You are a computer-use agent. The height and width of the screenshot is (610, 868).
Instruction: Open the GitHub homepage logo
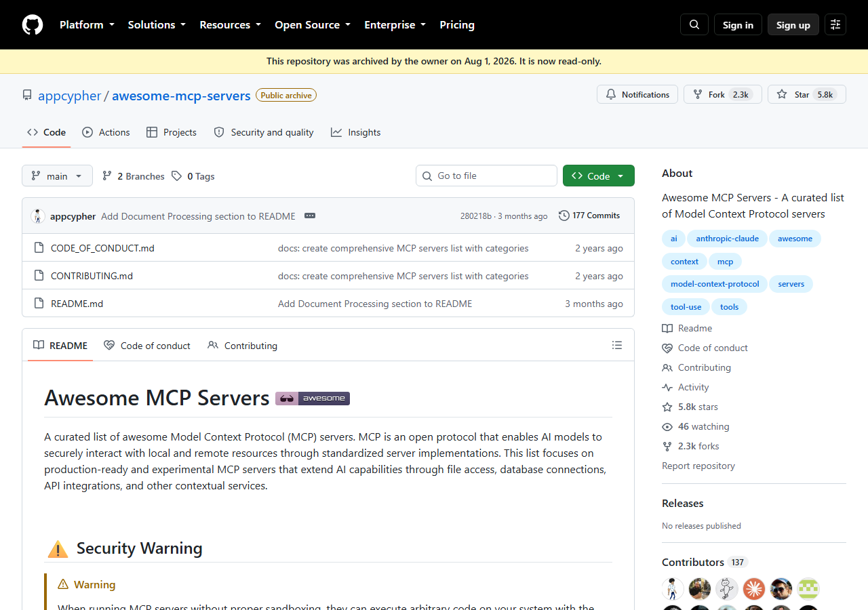pyautogui.click(x=33, y=25)
